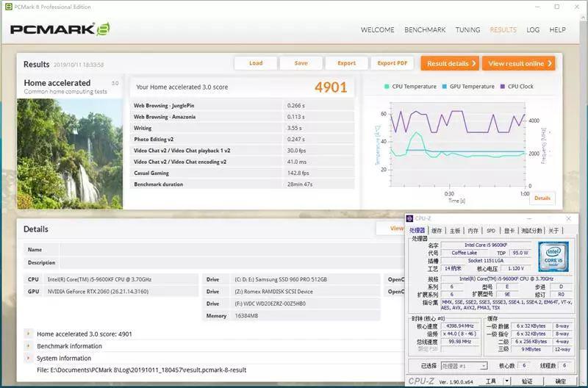The width and height of the screenshot is (588, 388).
Task: Select the Web Browsing - JunglePin row
Action: pyautogui.click(x=243, y=105)
